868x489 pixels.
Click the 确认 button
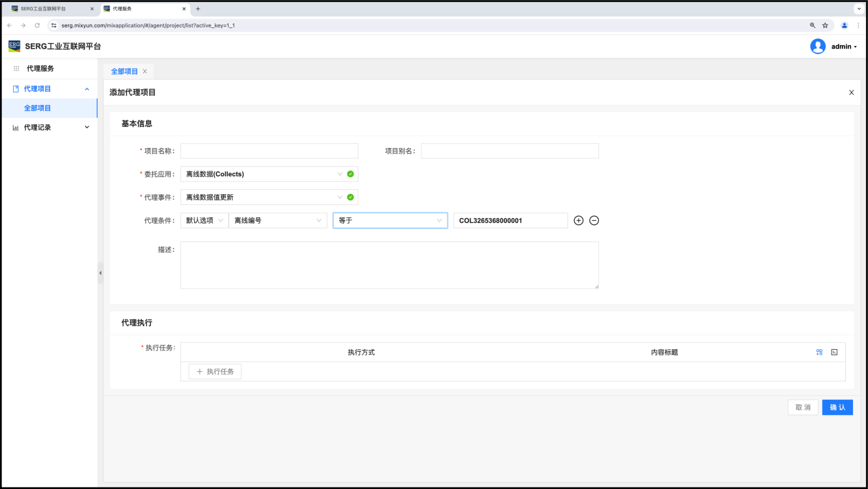(x=837, y=407)
